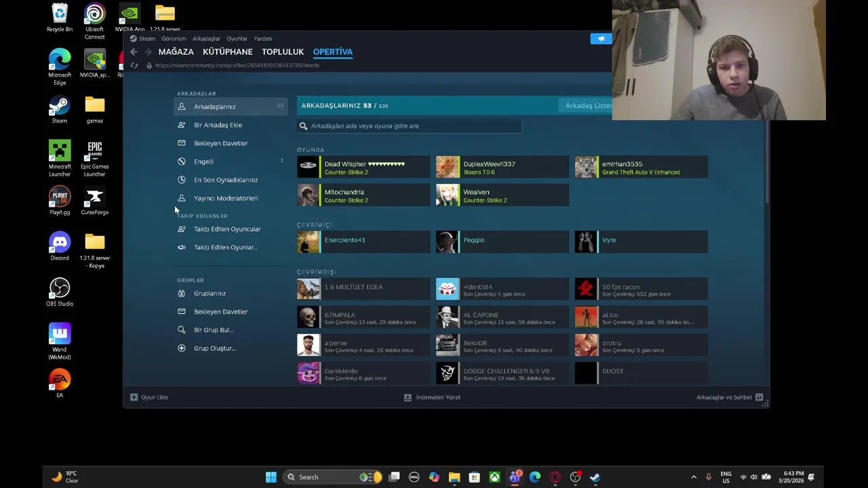This screenshot has width=868, height=488.
Task: Open the games folder on the desktop
Action: pos(94,110)
